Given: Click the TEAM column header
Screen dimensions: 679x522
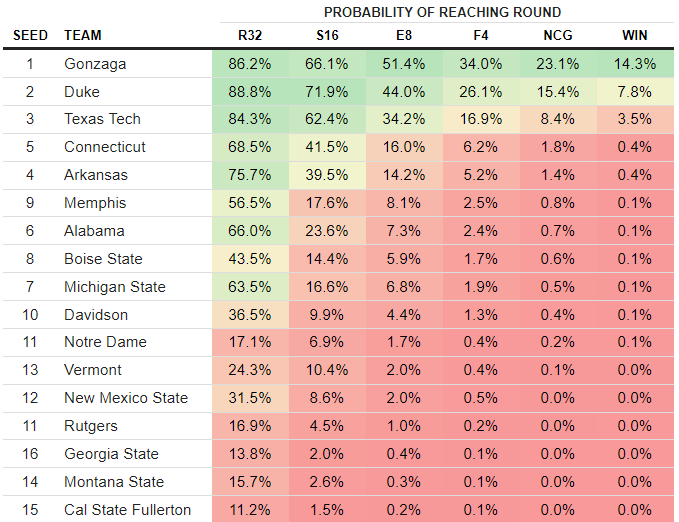Looking at the screenshot, I should (83, 35).
